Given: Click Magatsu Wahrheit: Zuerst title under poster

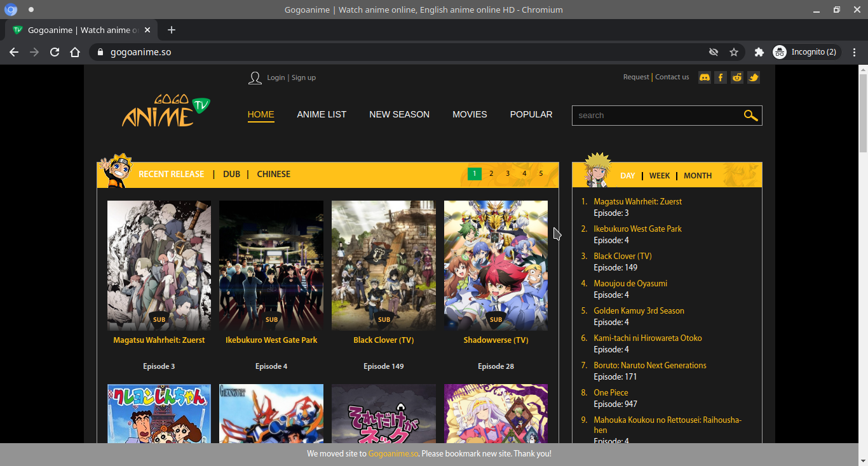Looking at the screenshot, I should point(159,340).
